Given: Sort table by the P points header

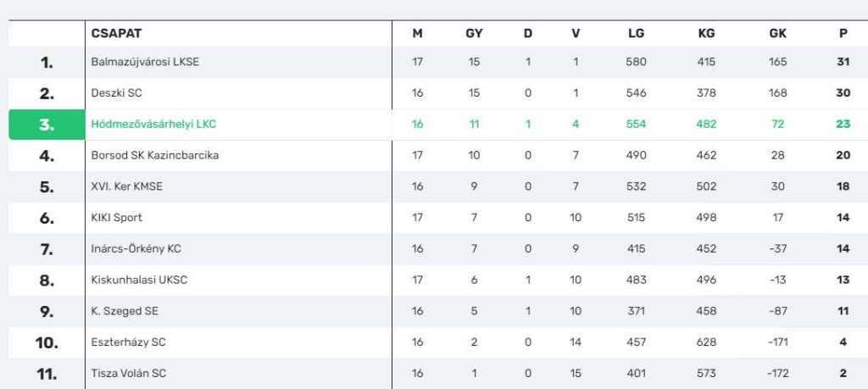Looking at the screenshot, I should point(843,33).
